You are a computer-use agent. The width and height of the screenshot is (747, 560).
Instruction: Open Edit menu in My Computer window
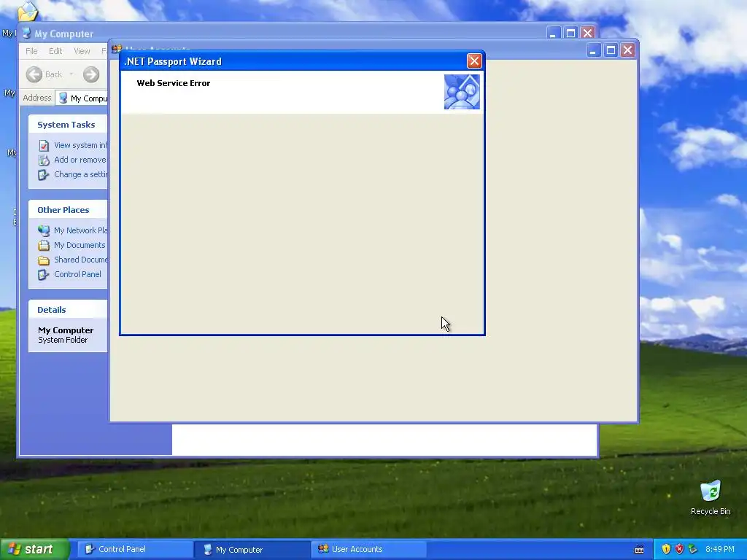point(55,51)
